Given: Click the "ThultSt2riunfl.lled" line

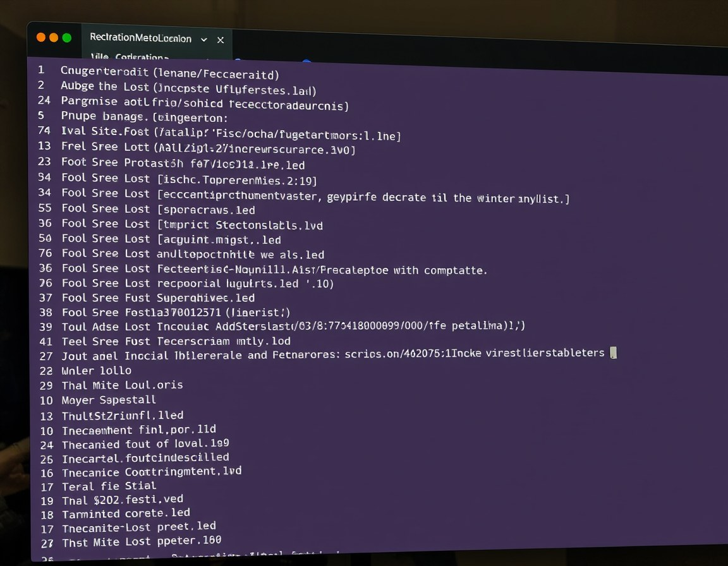Looking at the screenshot, I should 123,415.
